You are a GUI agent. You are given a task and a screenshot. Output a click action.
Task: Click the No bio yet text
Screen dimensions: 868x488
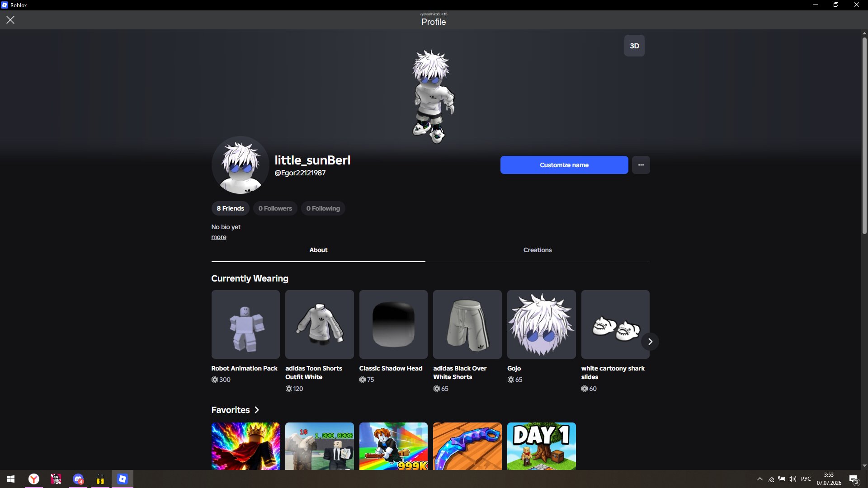[226, 227]
